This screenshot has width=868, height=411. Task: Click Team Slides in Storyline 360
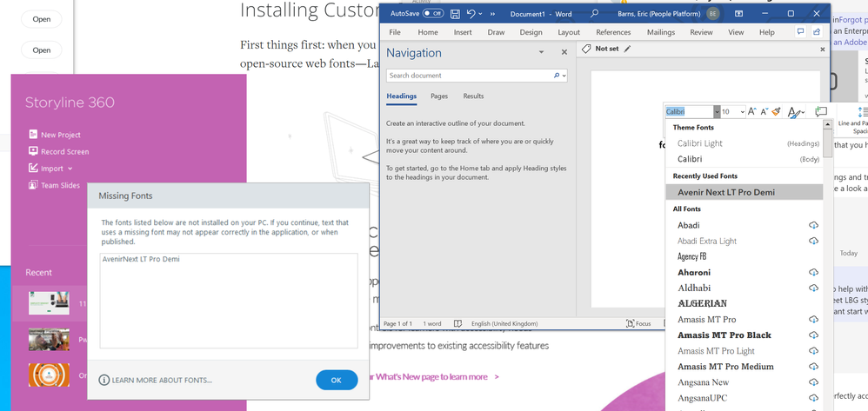pyautogui.click(x=54, y=185)
